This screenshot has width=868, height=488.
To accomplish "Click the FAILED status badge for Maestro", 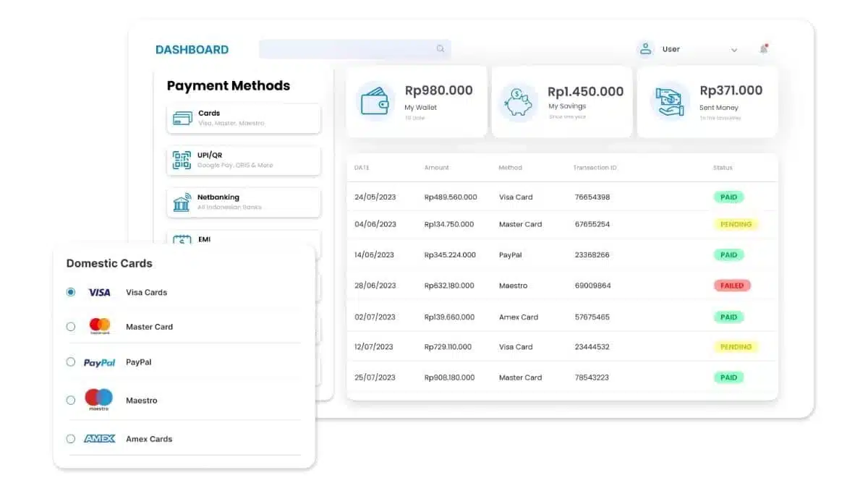I will point(731,286).
